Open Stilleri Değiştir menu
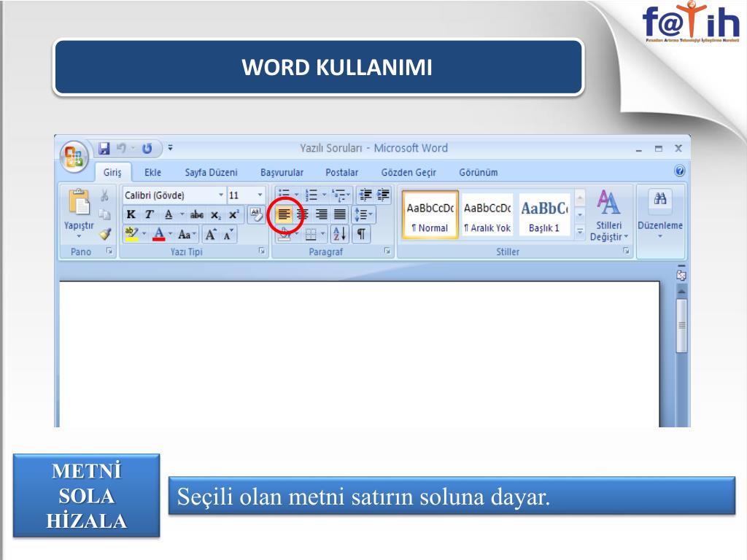Viewport: 747px width, 560px height. (609, 215)
